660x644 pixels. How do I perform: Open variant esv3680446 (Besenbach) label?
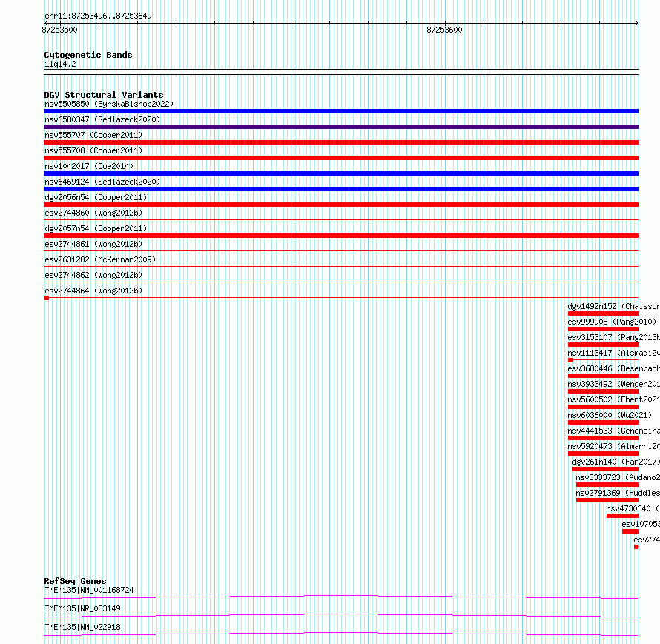(614, 368)
